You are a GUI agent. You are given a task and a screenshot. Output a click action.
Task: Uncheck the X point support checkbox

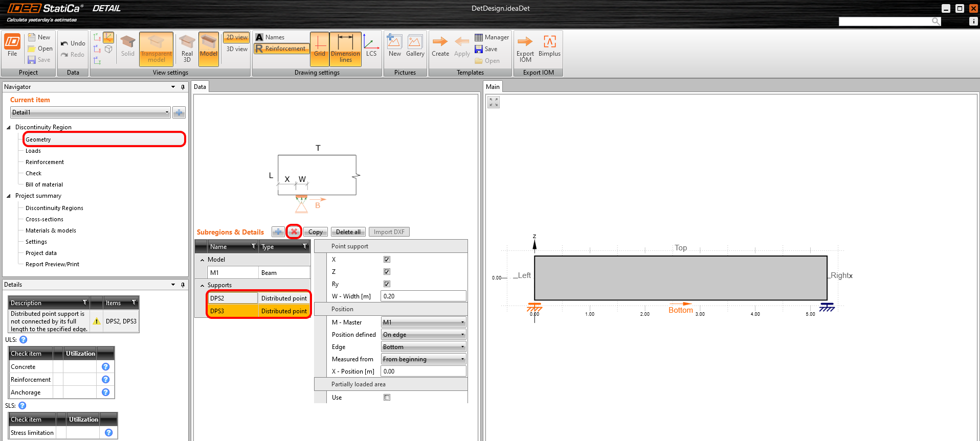point(387,260)
